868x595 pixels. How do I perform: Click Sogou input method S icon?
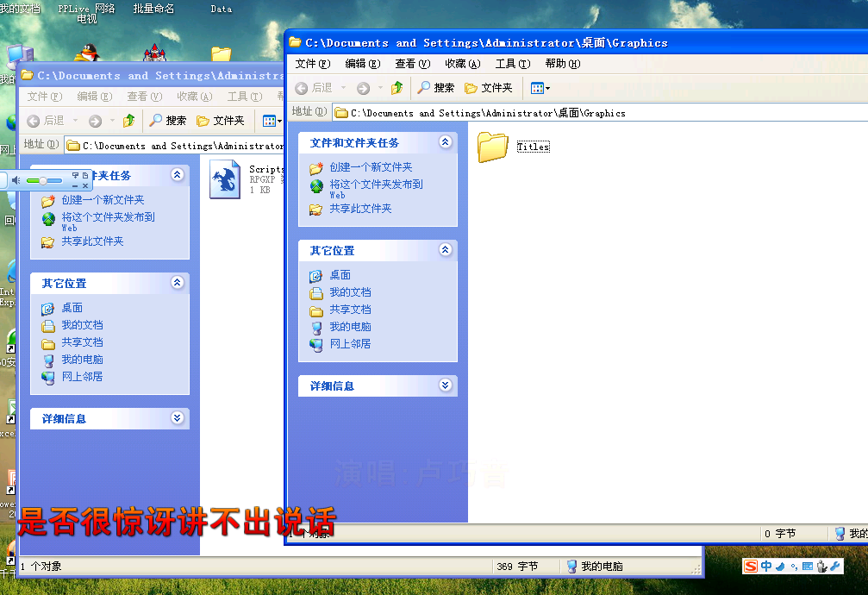(751, 567)
